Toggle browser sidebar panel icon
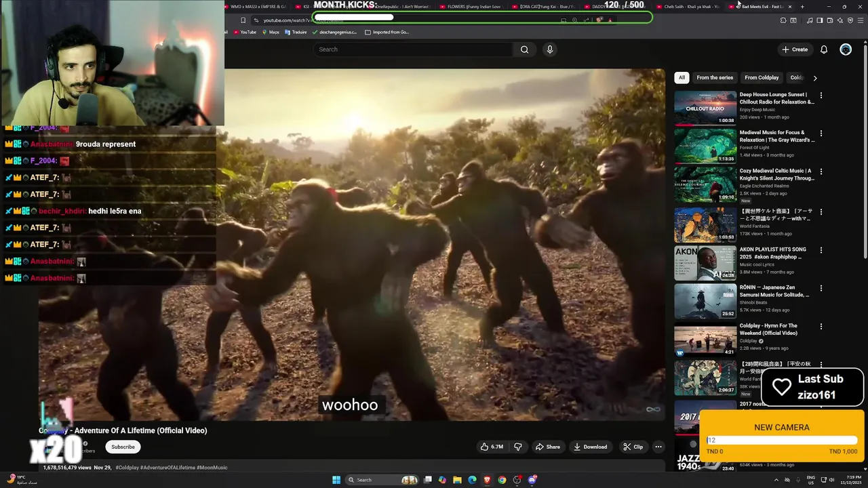 [x=819, y=20]
